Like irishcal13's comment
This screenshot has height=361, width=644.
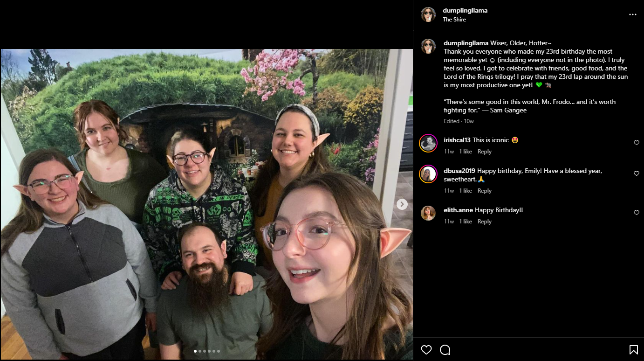pos(637,143)
